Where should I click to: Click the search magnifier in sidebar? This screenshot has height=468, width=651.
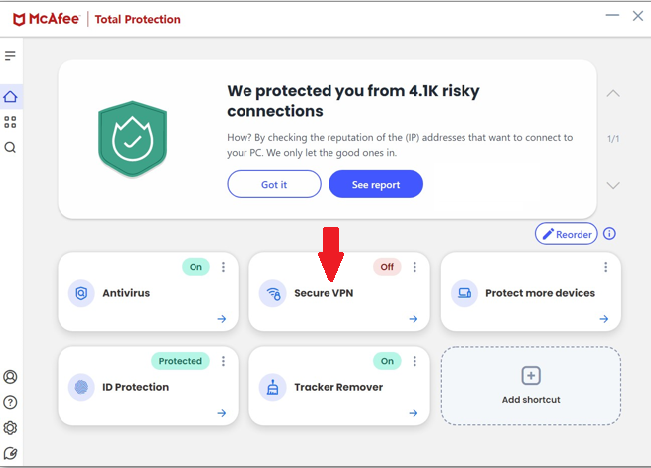point(10,147)
